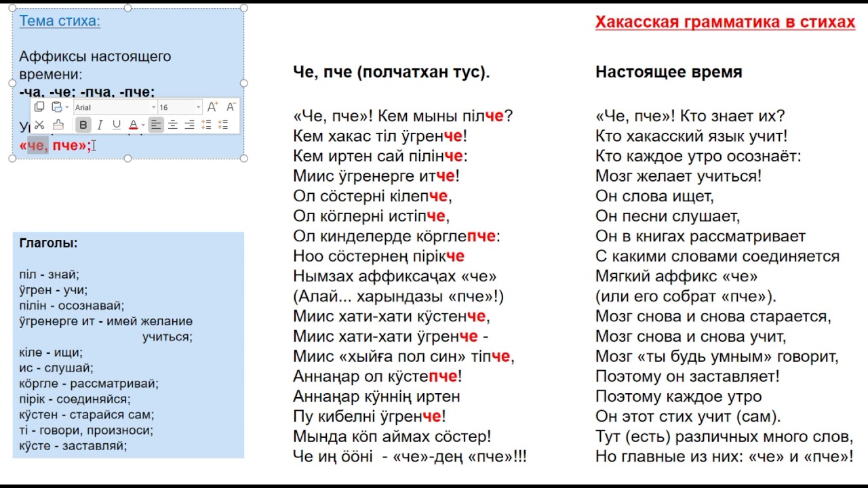This screenshot has width=868, height=488.
Task: Open the font size 16 dropdown
Action: [198, 107]
